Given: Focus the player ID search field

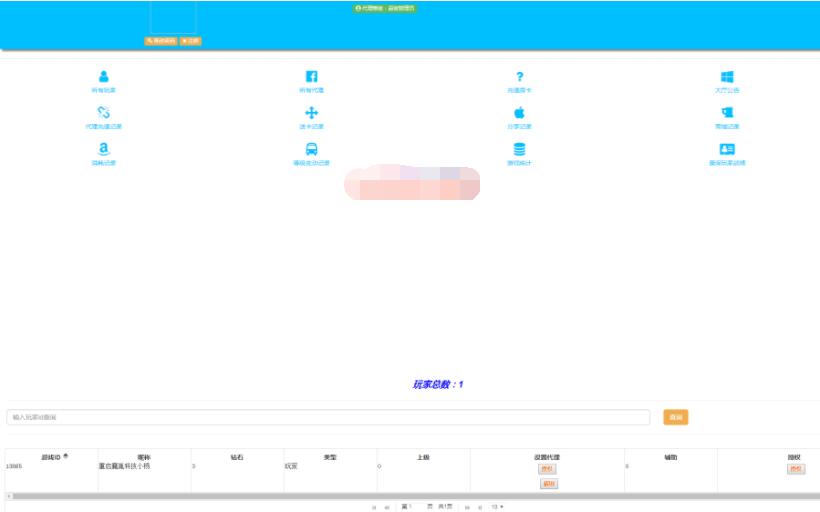Looking at the screenshot, I should tap(328, 417).
